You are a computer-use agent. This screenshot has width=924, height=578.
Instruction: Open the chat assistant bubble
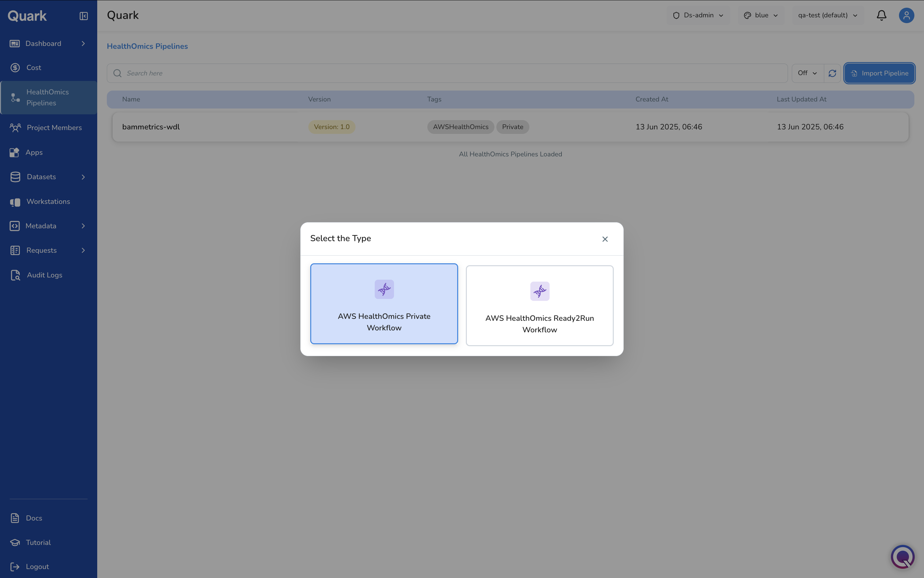pyautogui.click(x=903, y=556)
